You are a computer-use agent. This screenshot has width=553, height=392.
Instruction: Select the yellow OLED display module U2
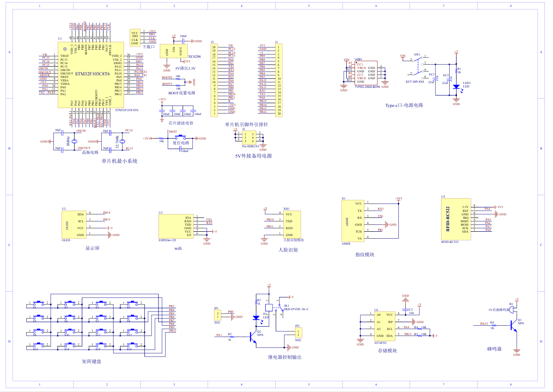click(x=73, y=224)
